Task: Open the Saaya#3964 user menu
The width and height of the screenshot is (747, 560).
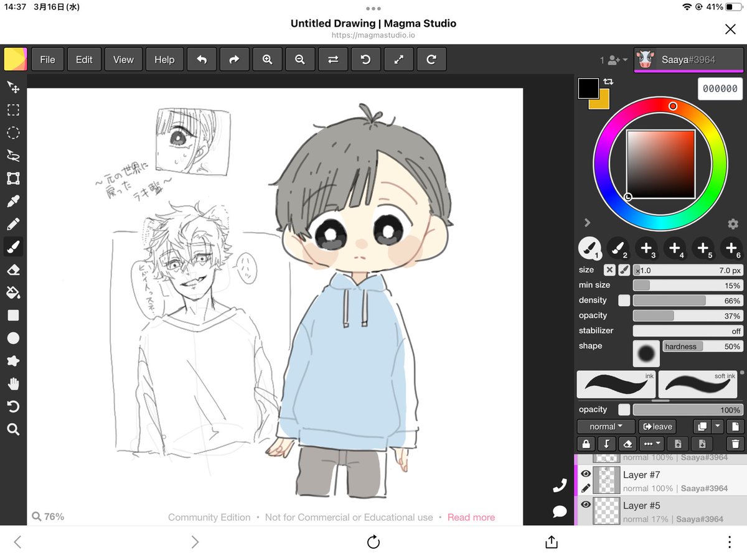Action: click(x=688, y=60)
